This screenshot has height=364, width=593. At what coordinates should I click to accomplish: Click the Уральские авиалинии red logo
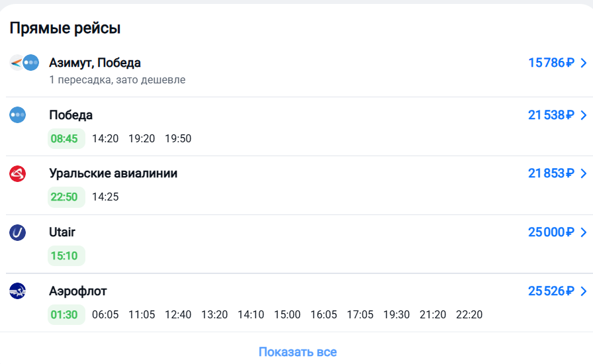pos(17,173)
